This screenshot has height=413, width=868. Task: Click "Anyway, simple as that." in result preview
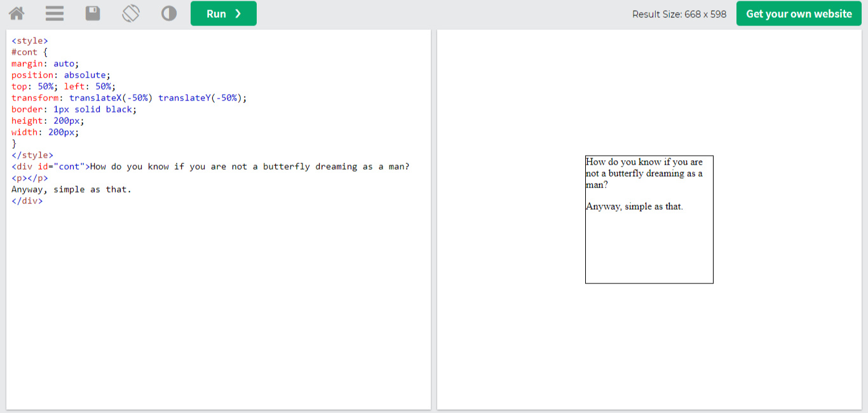coord(634,207)
